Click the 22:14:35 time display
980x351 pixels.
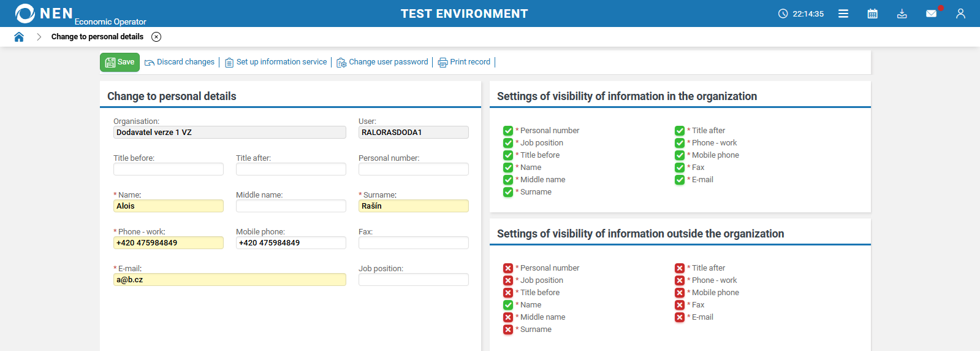click(808, 13)
